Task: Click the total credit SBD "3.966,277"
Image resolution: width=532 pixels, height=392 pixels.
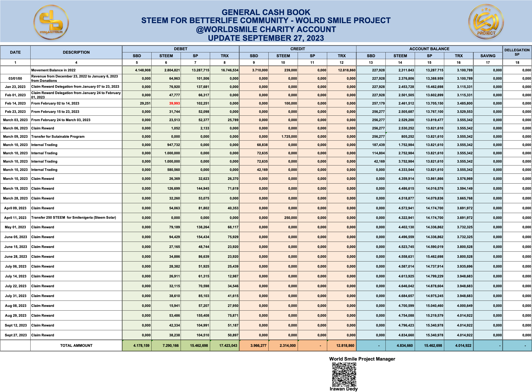Action: (x=259, y=346)
